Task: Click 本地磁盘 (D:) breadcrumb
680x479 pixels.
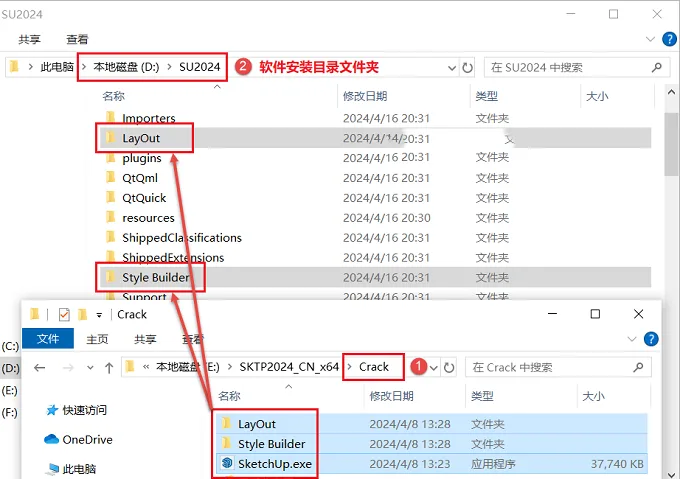Action: (x=126, y=67)
